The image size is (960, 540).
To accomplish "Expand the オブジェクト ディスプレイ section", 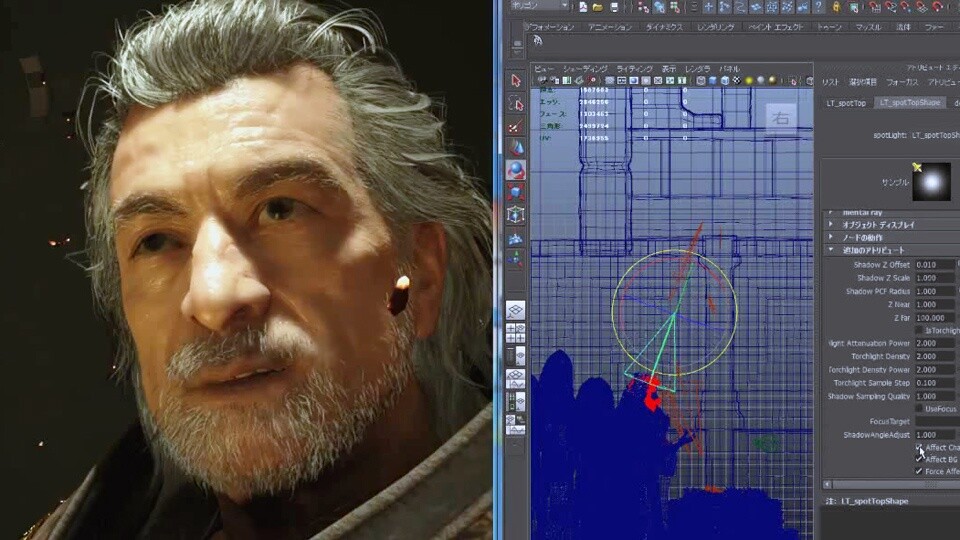I will [878, 225].
